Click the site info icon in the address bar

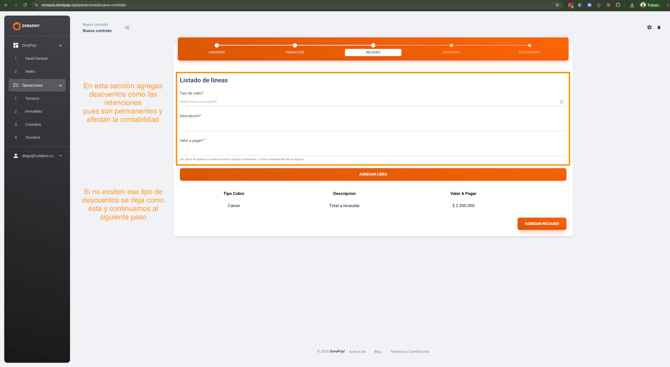36,5
